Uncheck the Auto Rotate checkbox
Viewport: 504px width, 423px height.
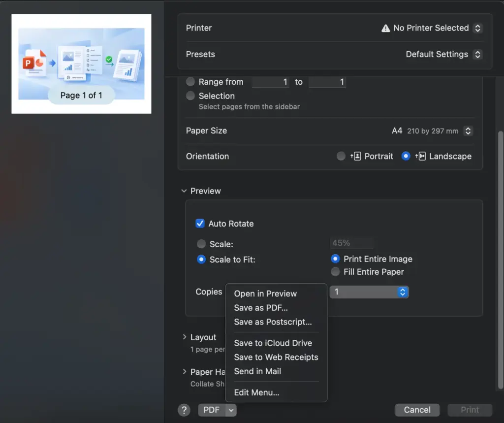click(200, 224)
